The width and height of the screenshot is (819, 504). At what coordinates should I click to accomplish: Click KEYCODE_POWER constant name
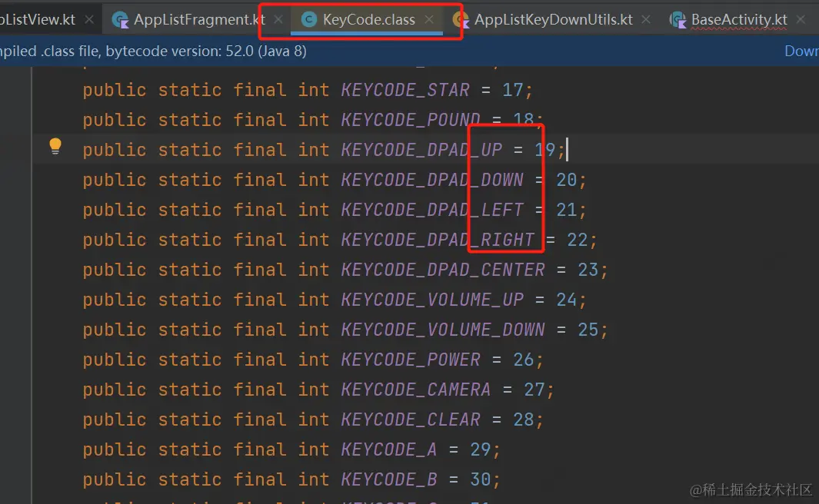tap(411, 360)
